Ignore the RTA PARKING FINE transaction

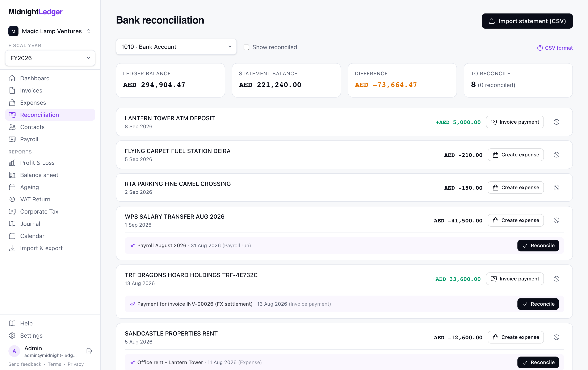click(x=556, y=188)
